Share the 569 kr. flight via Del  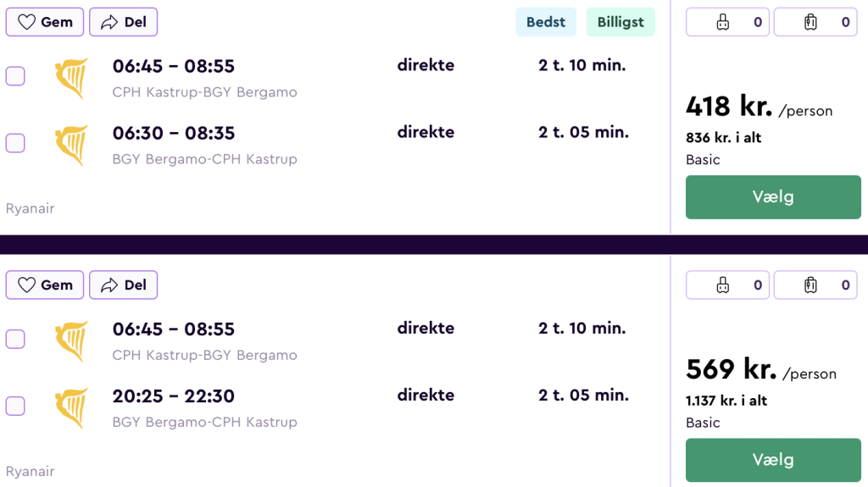tap(124, 285)
